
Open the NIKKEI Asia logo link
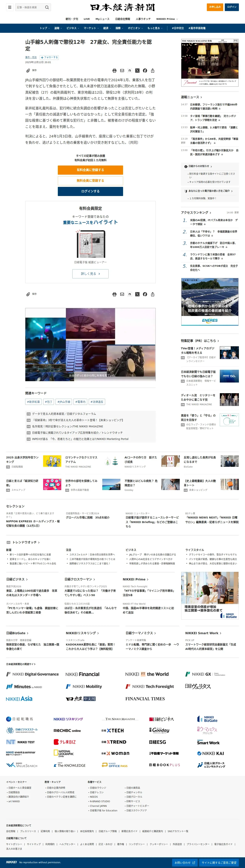point(19,699)
